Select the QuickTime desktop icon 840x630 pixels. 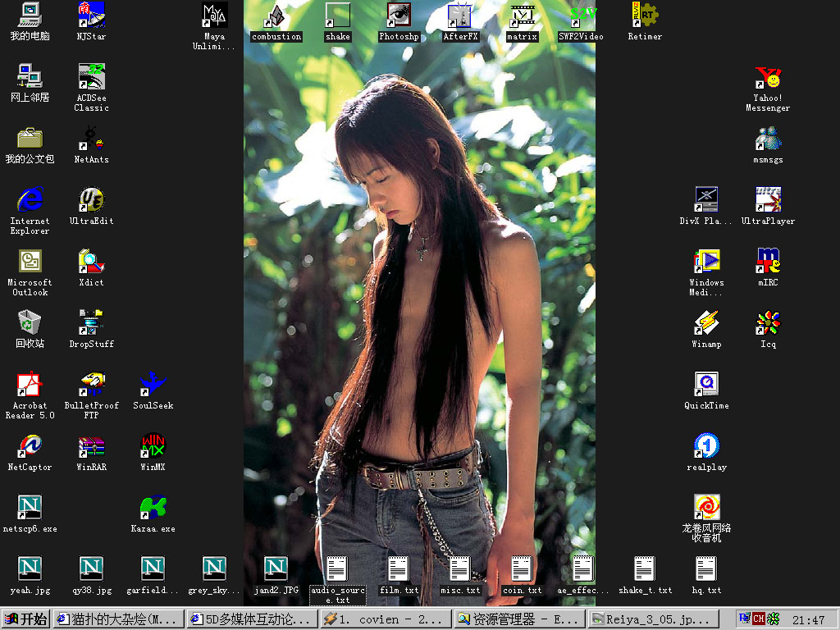click(x=706, y=385)
